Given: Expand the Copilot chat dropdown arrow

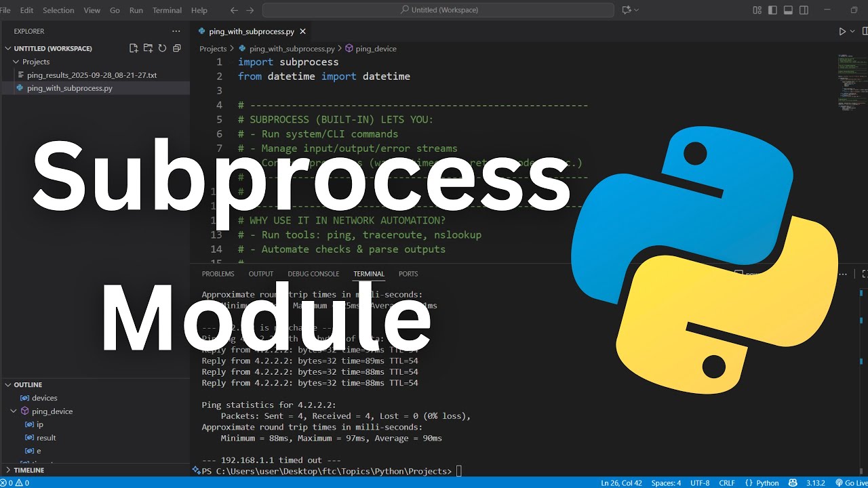Looking at the screenshot, I should pos(636,10).
